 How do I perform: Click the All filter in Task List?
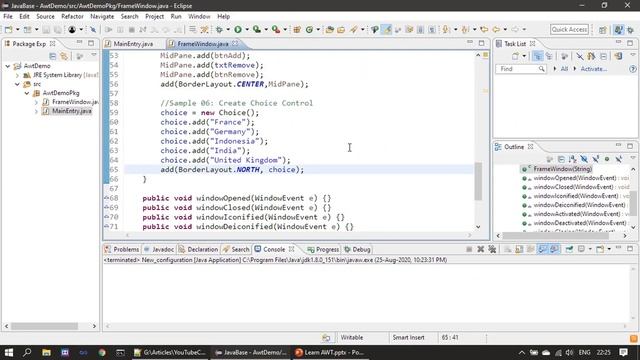click(x=564, y=69)
